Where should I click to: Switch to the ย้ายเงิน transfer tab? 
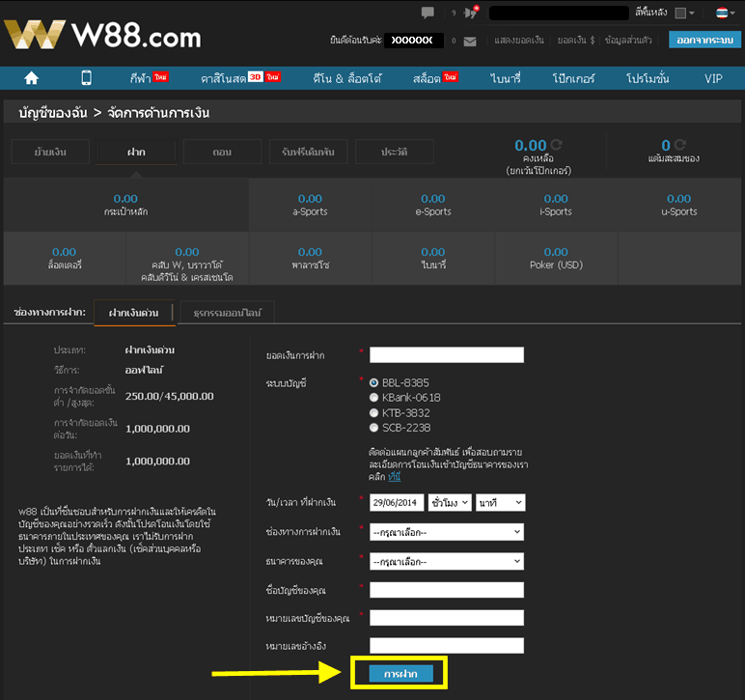pos(50,153)
